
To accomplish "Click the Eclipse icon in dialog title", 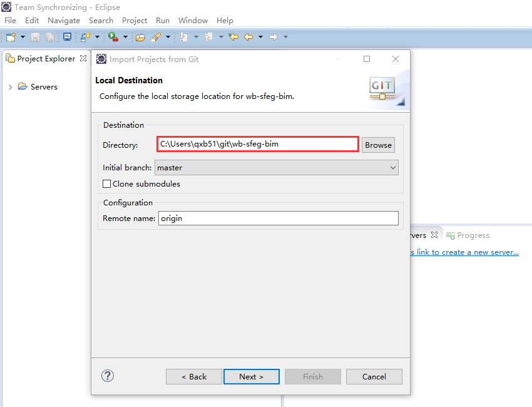I will tap(101, 59).
